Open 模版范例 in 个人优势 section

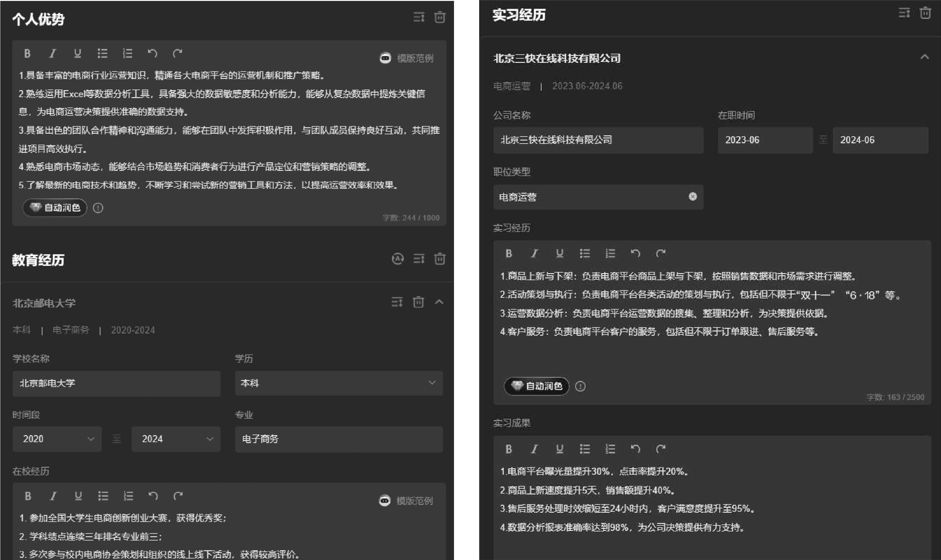point(407,58)
